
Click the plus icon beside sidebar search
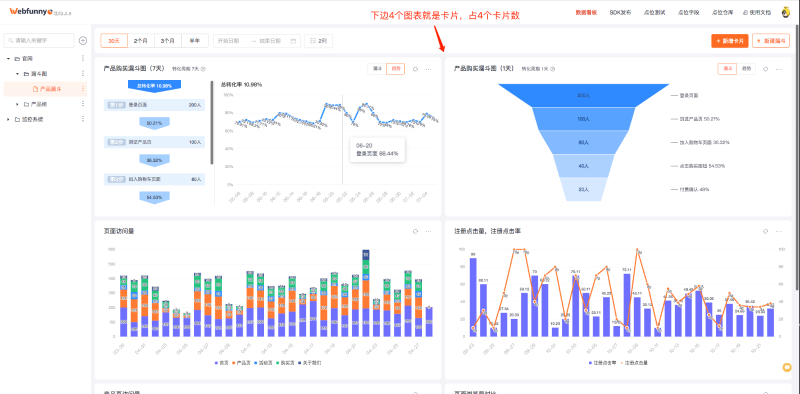[x=83, y=40]
